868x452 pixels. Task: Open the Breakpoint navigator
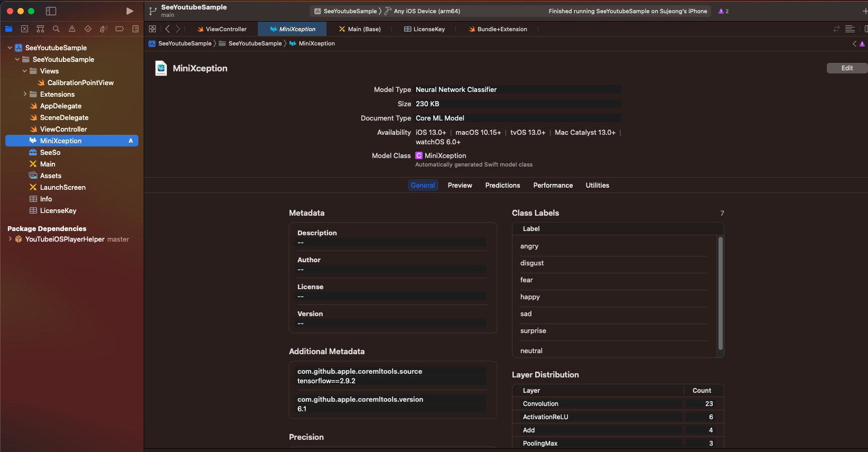119,29
